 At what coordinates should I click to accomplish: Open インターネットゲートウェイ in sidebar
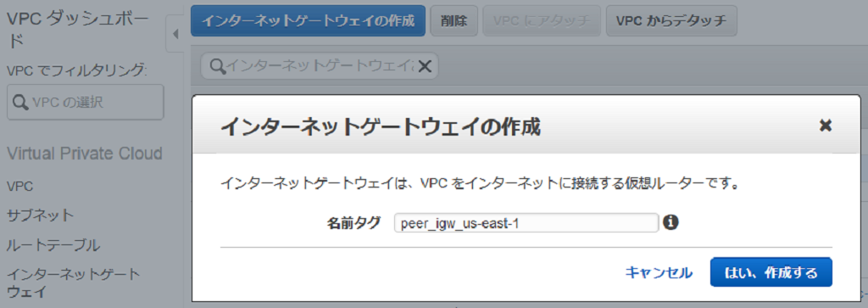[73, 283]
